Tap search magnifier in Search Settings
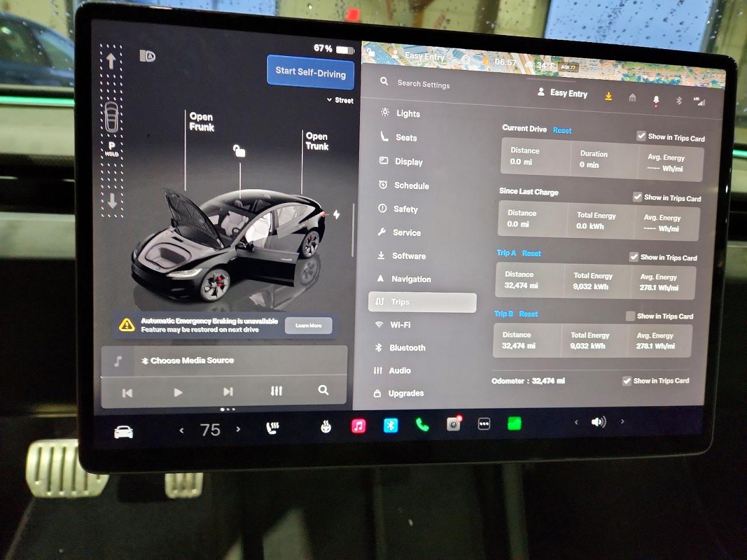Image resolution: width=747 pixels, height=560 pixels. pos(384,81)
